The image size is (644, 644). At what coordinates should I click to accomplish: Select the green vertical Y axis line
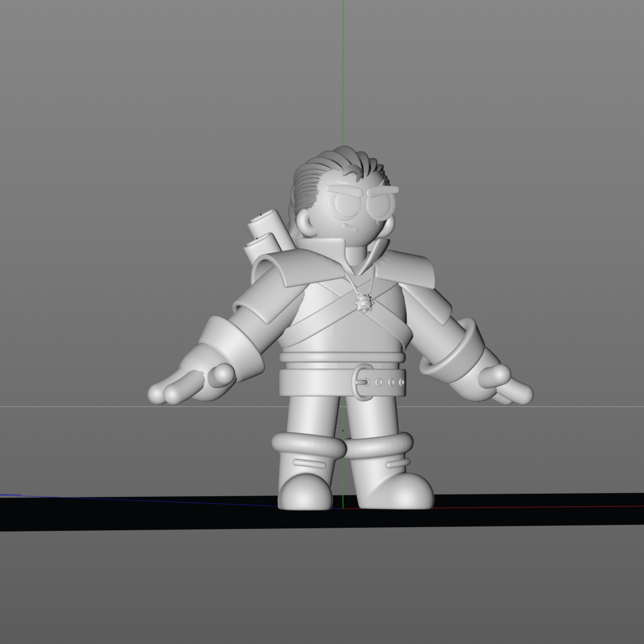(x=343, y=73)
